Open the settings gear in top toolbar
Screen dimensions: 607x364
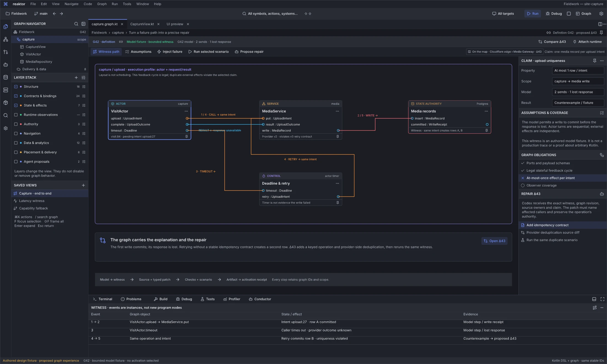(x=601, y=14)
